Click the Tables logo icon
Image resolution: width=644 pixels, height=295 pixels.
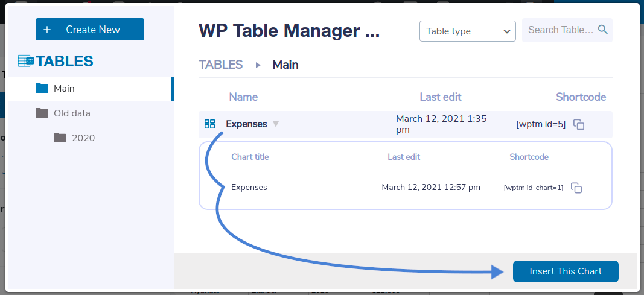[x=25, y=61]
